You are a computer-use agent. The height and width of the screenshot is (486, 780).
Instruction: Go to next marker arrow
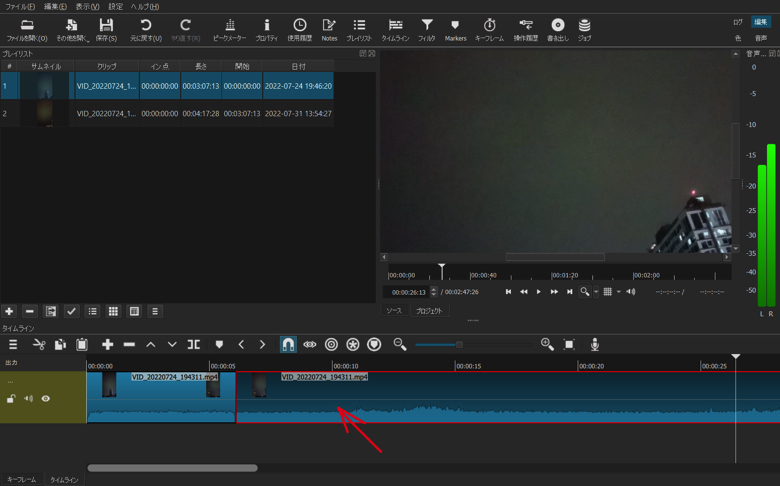262,344
